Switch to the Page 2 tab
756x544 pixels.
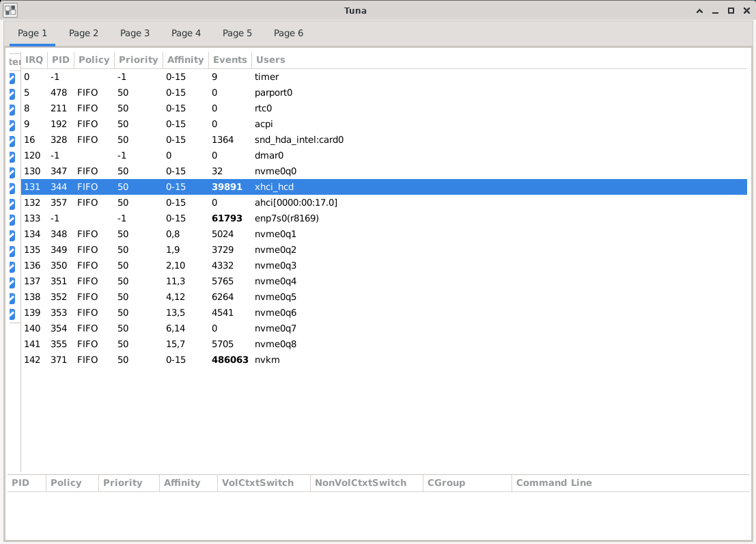click(83, 33)
